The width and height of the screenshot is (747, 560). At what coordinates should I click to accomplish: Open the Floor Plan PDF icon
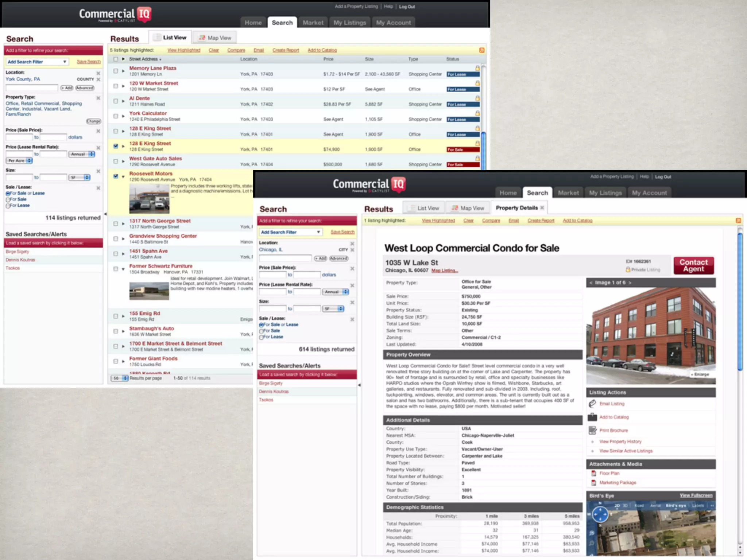click(x=593, y=473)
